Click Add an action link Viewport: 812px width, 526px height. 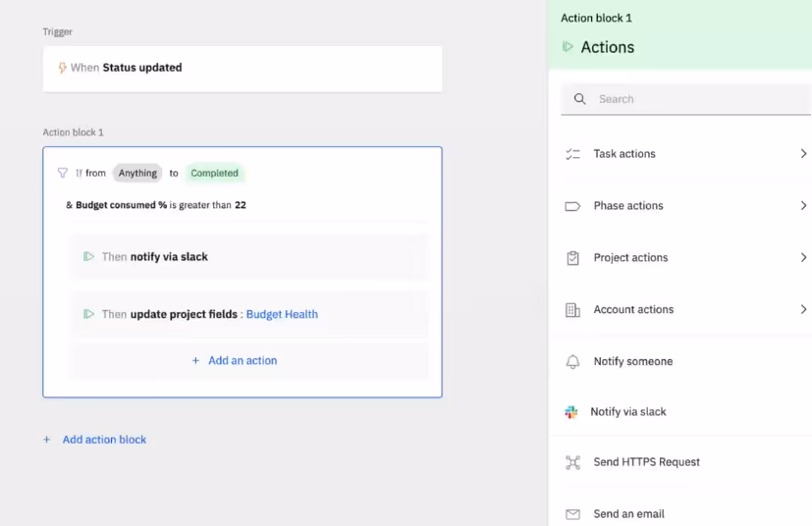243,360
